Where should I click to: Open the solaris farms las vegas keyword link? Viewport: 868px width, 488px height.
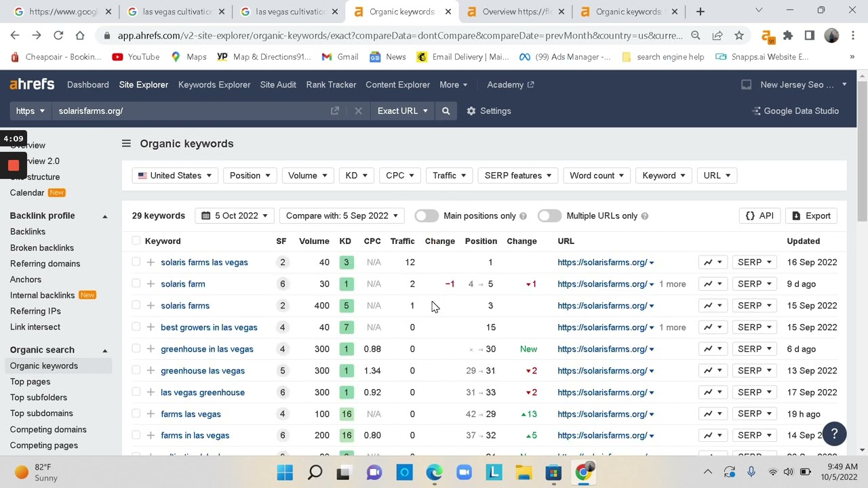(204, 262)
